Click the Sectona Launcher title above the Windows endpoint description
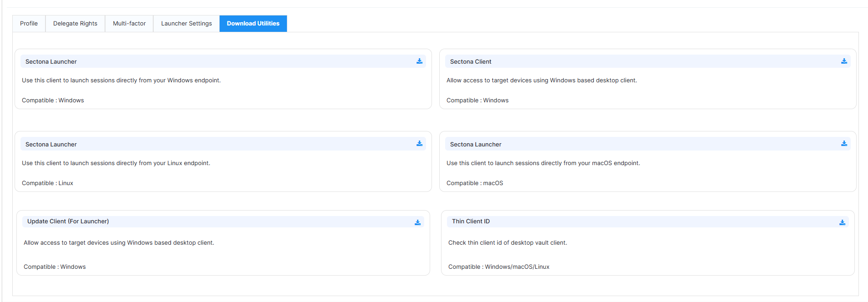868x302 pixels. click(51, 62)
